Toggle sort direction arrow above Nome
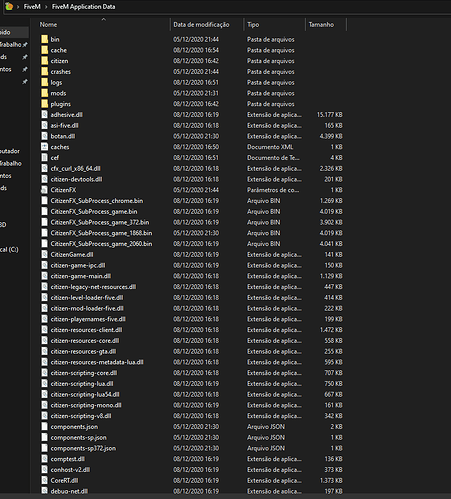 point(104,19)
